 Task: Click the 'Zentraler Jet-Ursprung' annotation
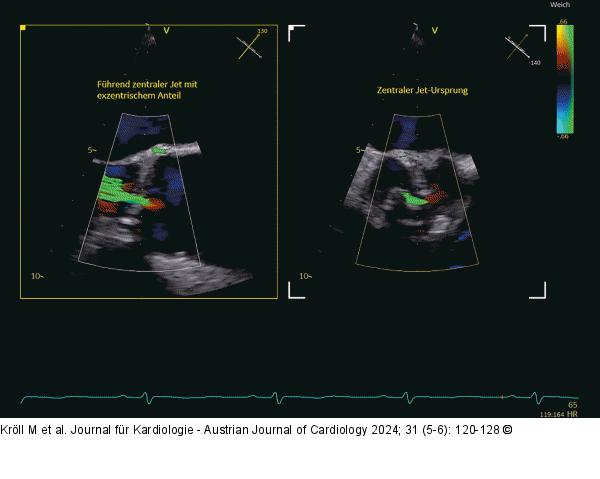click(422, 91)
